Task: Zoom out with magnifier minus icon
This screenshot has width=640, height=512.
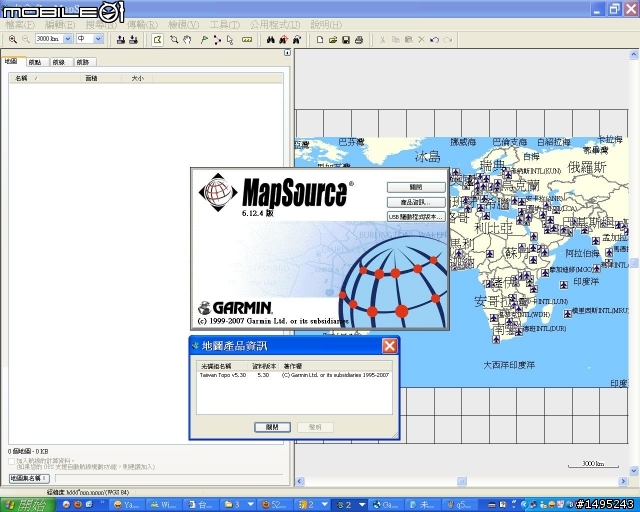Action: pos(26,39)
